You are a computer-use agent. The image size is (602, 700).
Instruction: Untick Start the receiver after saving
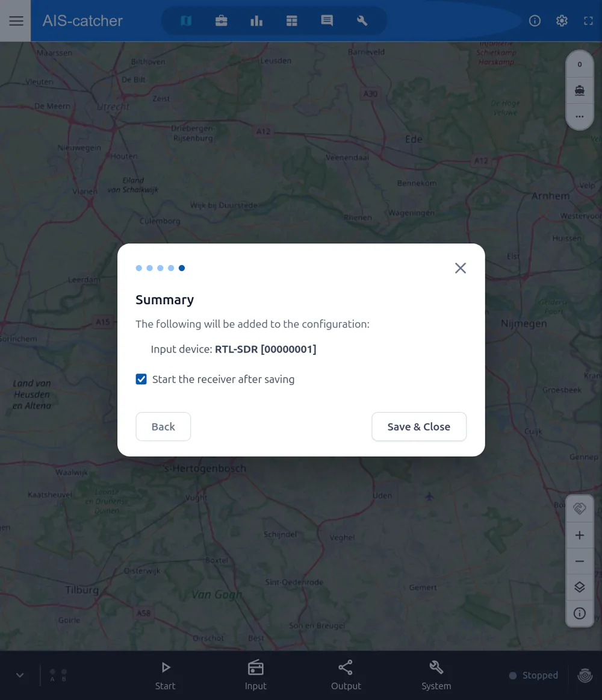coord(141,379)
